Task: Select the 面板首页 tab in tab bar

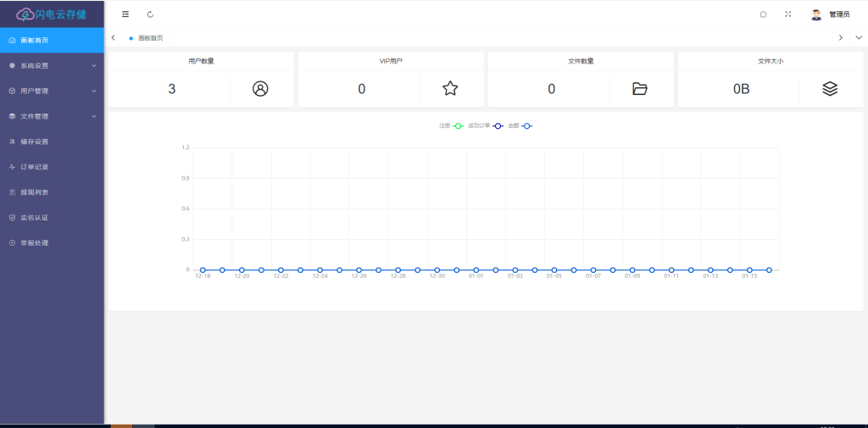Action: [x=149, y=38]
